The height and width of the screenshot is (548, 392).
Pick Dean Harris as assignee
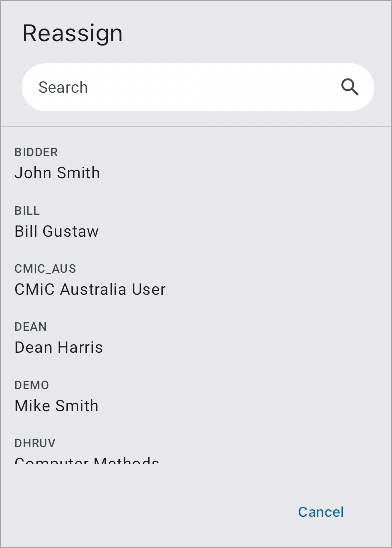click(59, 347)
